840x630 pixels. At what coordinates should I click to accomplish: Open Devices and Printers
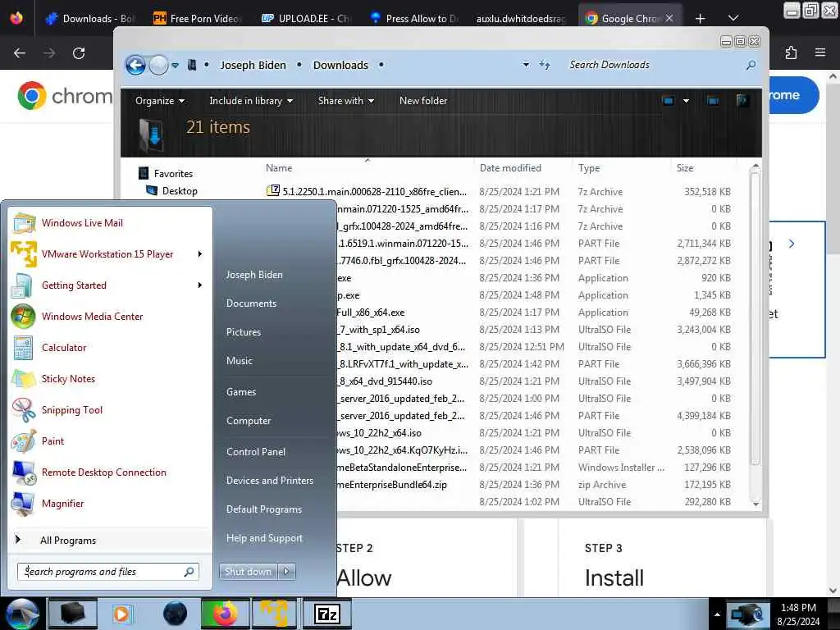[269, 481]
